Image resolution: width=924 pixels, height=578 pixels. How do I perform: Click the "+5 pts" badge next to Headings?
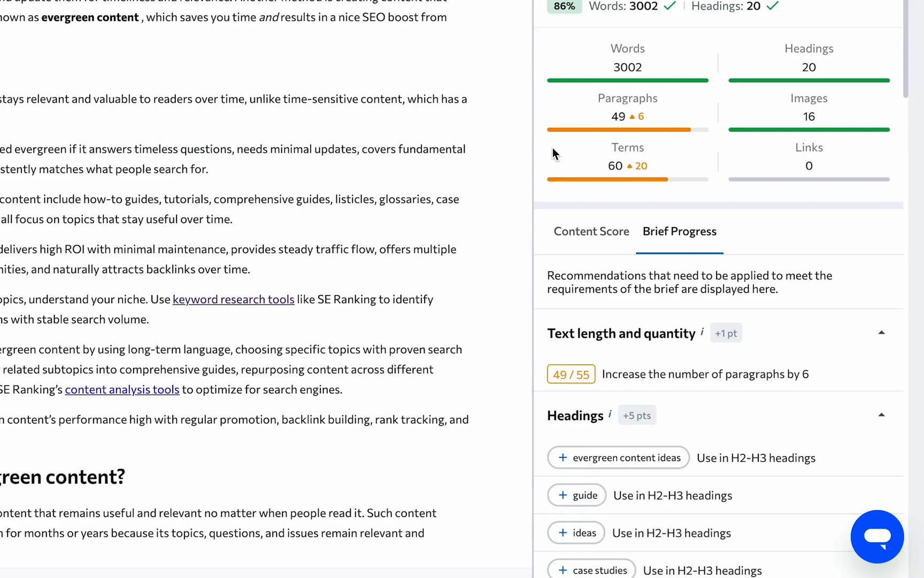[x=636, y=415]
